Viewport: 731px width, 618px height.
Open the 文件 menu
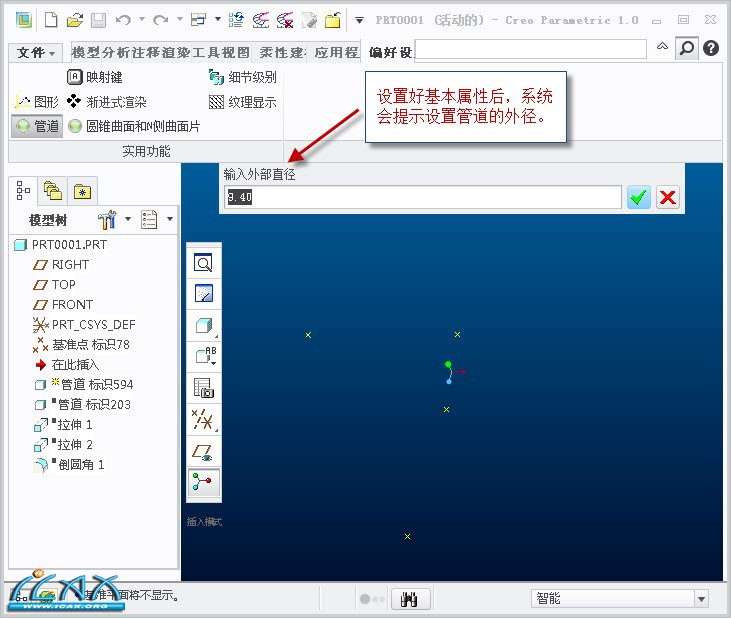click(36, 53)
